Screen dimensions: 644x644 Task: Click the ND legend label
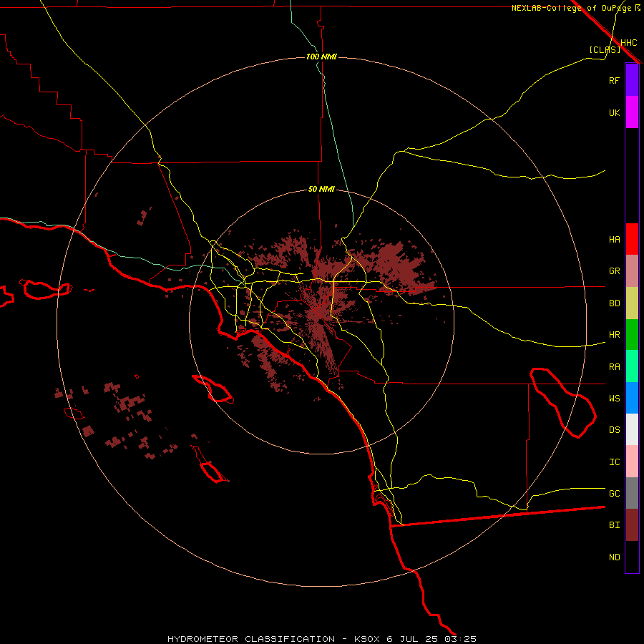tap(614, 557)
